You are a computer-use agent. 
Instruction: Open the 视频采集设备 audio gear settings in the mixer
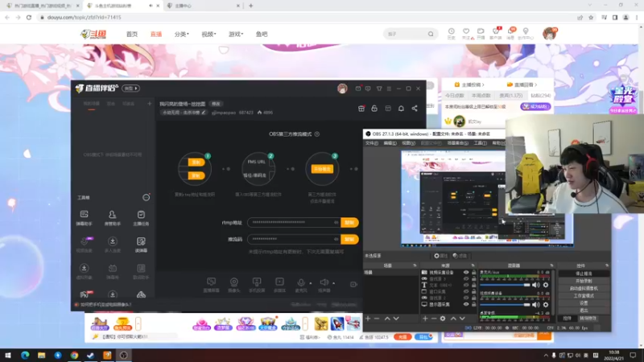coord(546,305)
